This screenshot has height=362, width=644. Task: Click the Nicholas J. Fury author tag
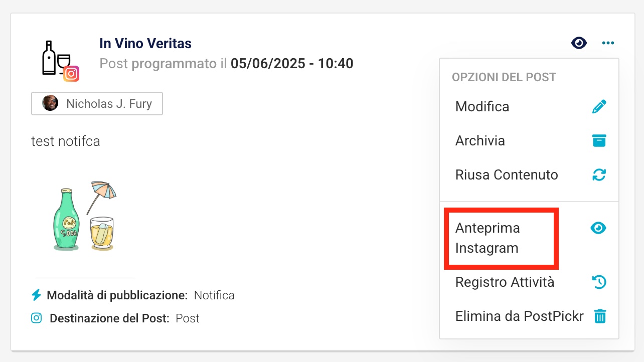tap(97, 104)
